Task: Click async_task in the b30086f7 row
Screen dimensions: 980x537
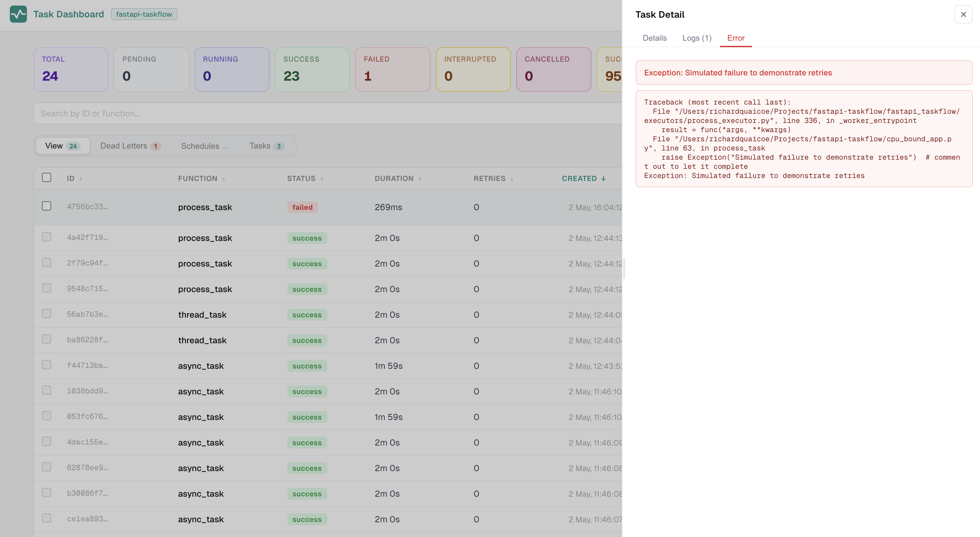Action: click(x=201, y=494)
